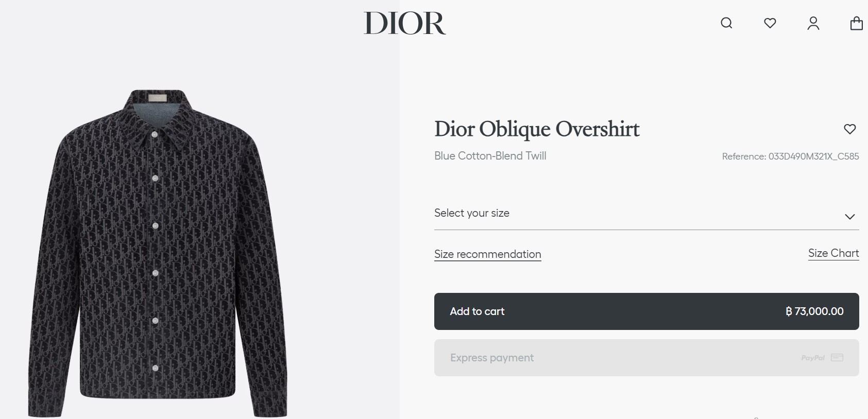Click the Add to cart button
Image resolution: width=868 pixels, height=419 pixels.
coord(646,311)
